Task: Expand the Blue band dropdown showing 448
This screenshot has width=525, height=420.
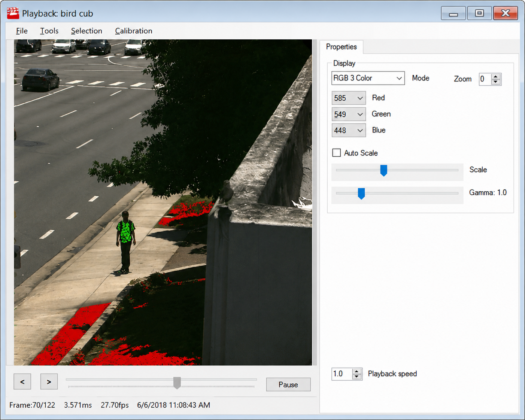Action: pyautogui.click(x=349, y=130)
